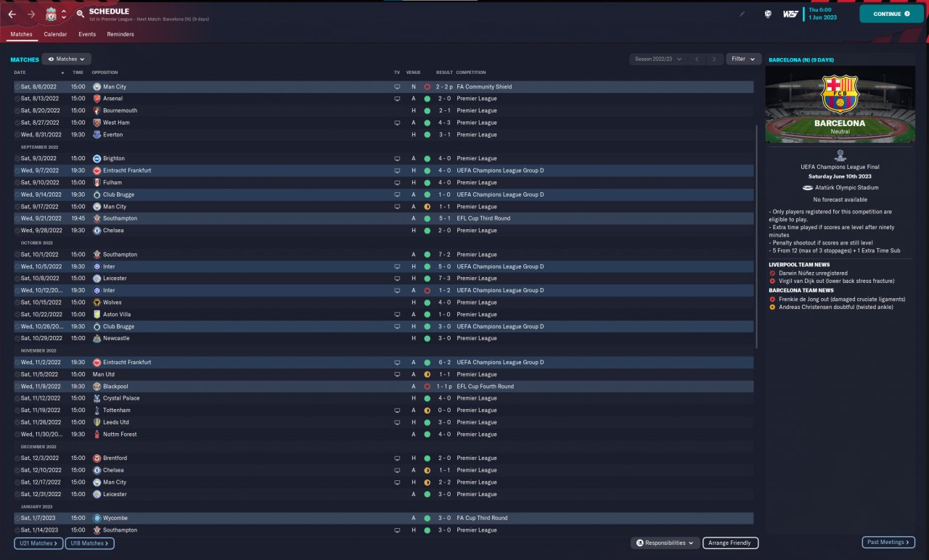Open the Past Meetings button

888,542
